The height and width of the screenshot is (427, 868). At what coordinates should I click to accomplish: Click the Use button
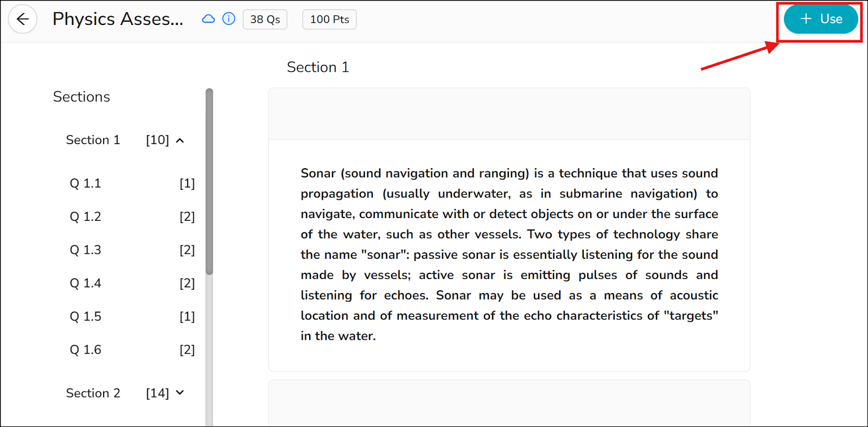coord(821,19)
